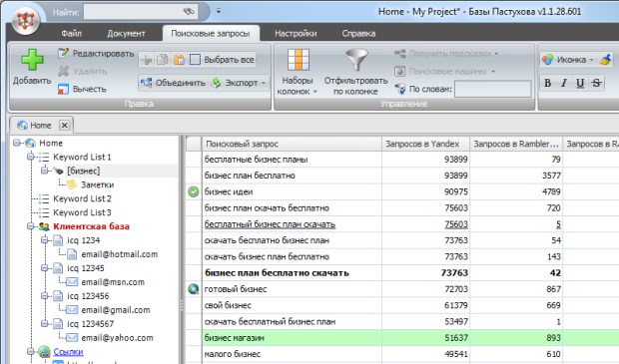This screenshot has width=619, height=364.
Task: Click the copy icon in Правка group
Action: 163,60
